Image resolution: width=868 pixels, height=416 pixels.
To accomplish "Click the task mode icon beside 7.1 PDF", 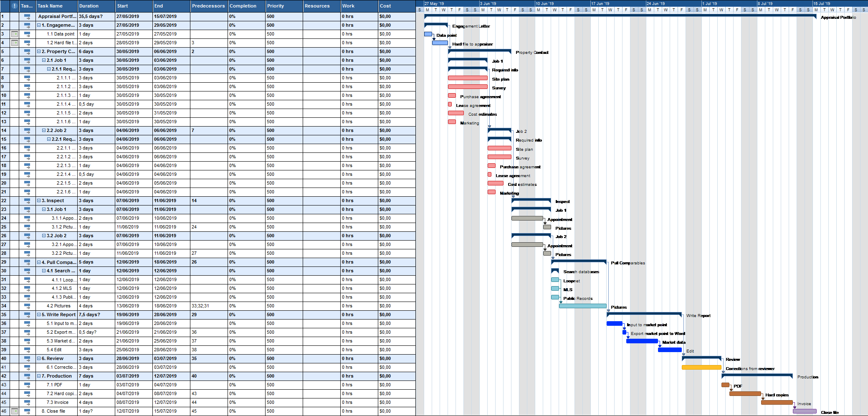I will [x=26, y=385].
